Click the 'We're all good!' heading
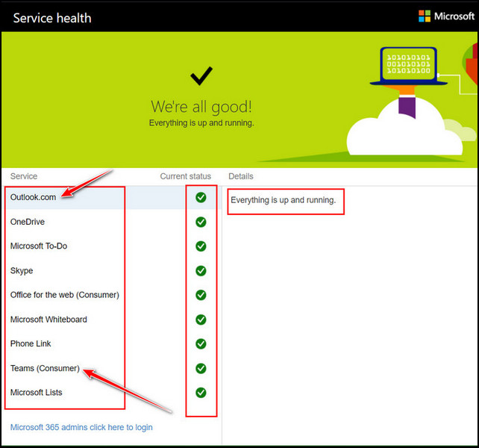This screenshot has height=448, width=479. [201, 107]
